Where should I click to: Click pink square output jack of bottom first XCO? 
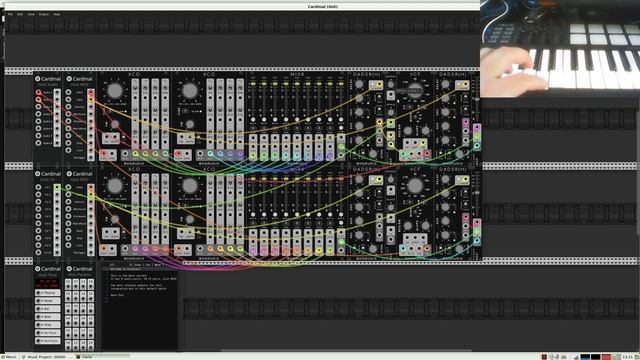pyautogui.click(x=135, y=249)
